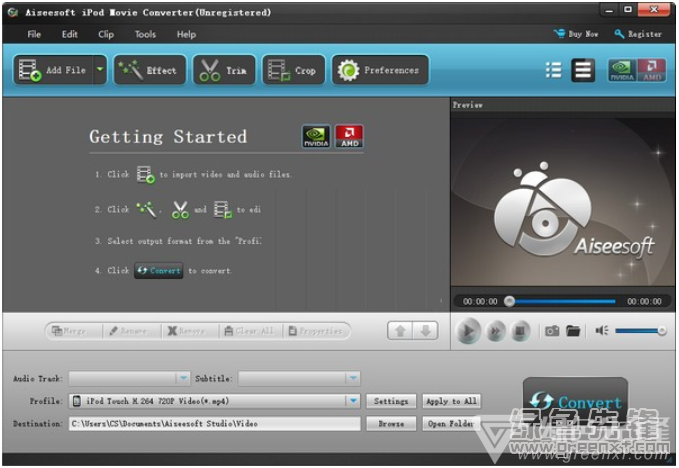Click the crop icon in step 2
679x468 pixels.
click(223, 210)
